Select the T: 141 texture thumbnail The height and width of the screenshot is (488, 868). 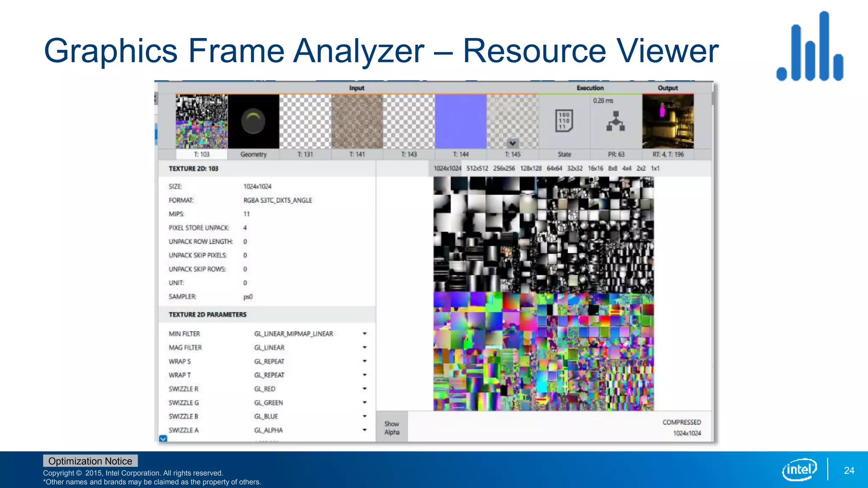(x=357, y=122)
